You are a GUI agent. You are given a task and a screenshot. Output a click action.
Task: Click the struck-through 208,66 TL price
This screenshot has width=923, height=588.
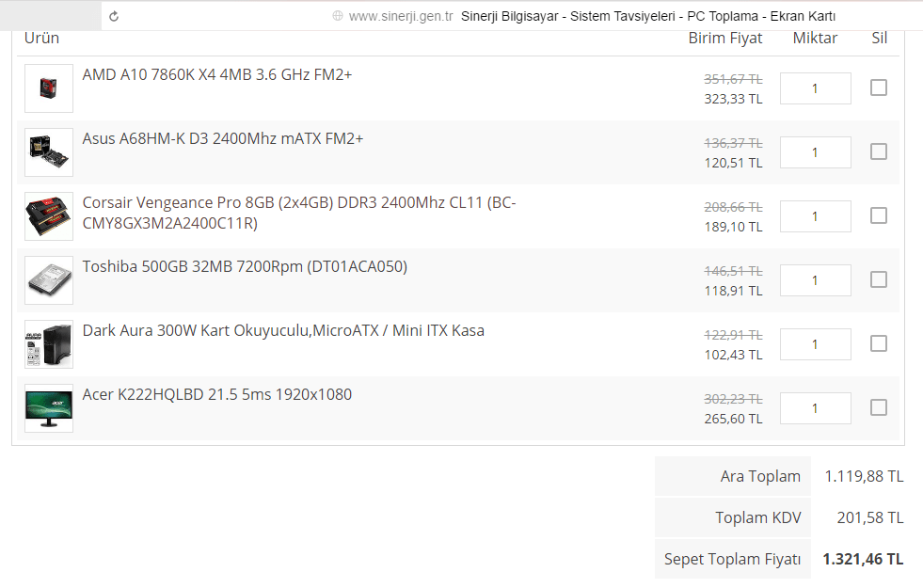click(734, 207)
